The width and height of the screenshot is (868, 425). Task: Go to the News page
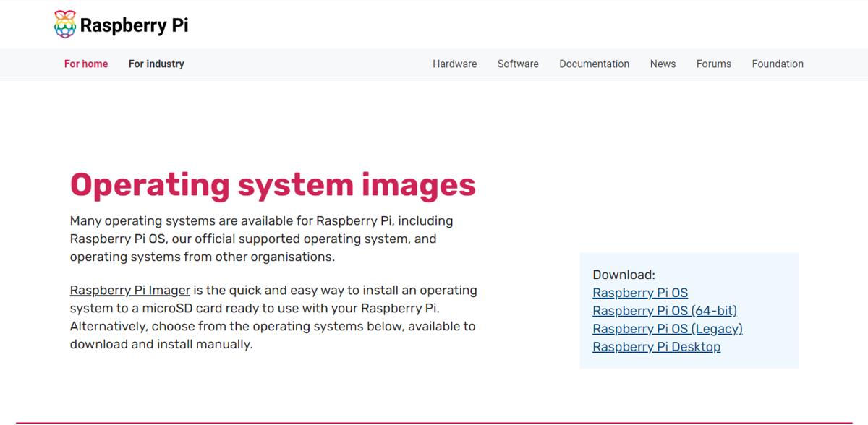(x=663, y=64)
